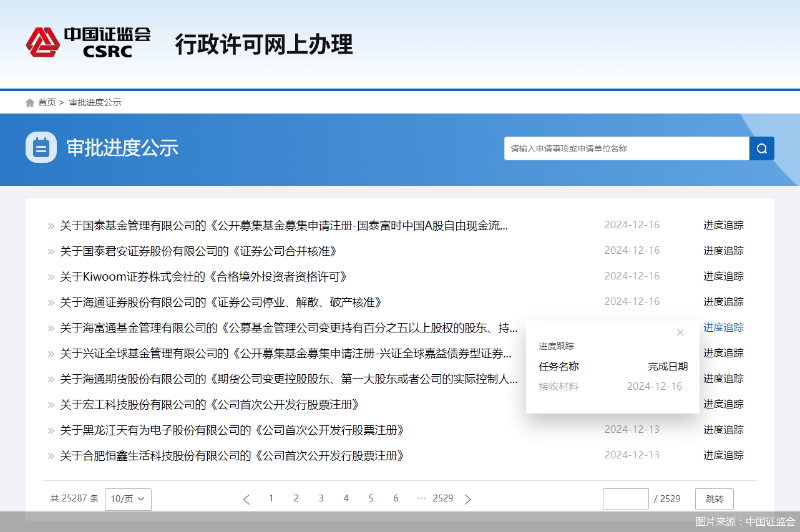Click the search magnifier icon
The image size is (800, 532).
pos(761,148)
